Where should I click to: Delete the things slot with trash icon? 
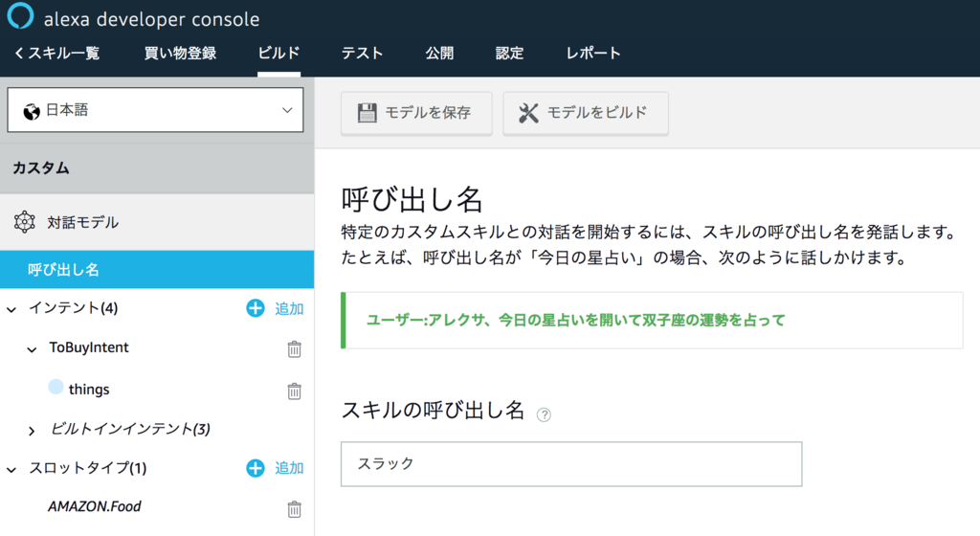coord(295,391)
